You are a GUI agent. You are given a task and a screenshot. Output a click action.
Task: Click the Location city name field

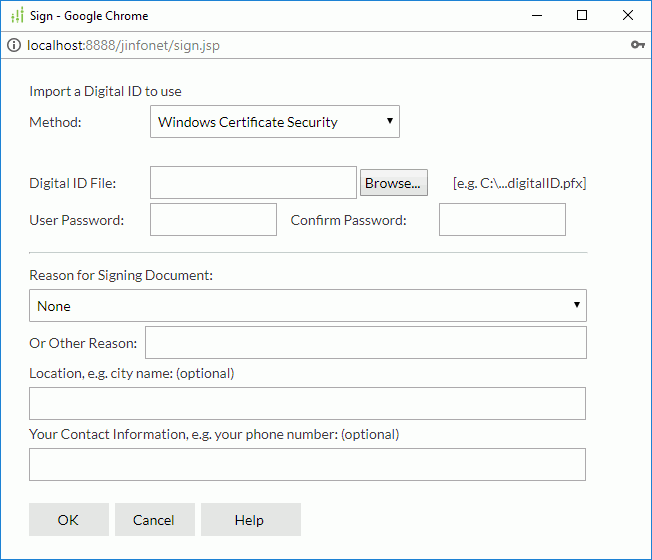[307, 403]
